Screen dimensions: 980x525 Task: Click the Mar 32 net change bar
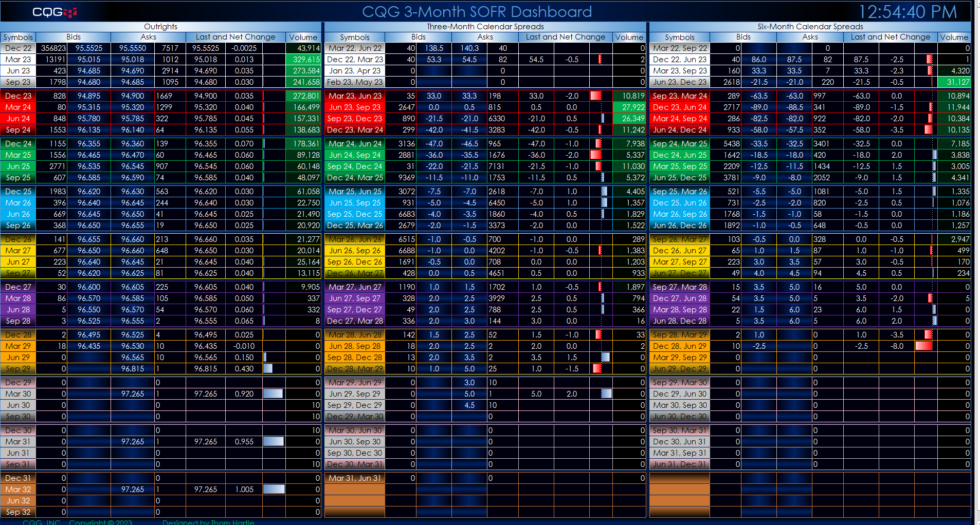click(x=274, y=490)
